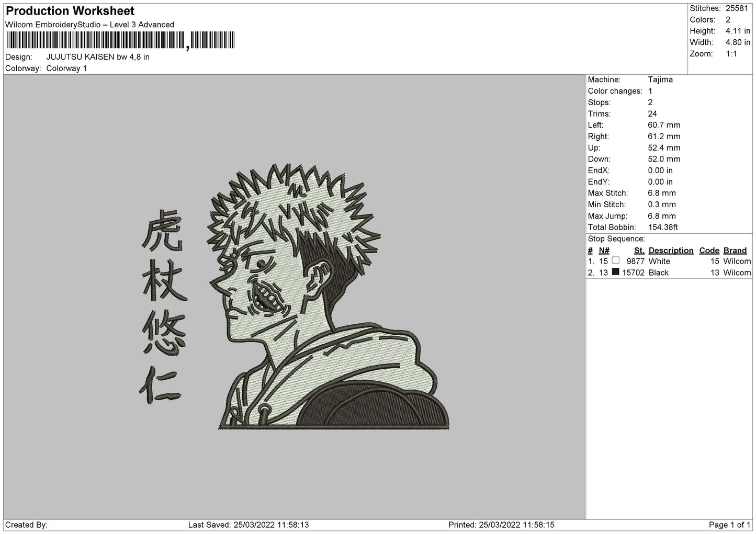Screen dimensions: 756x534
Task: Click the N# column header
Action: pyautogui.click(x=604, y=251)
